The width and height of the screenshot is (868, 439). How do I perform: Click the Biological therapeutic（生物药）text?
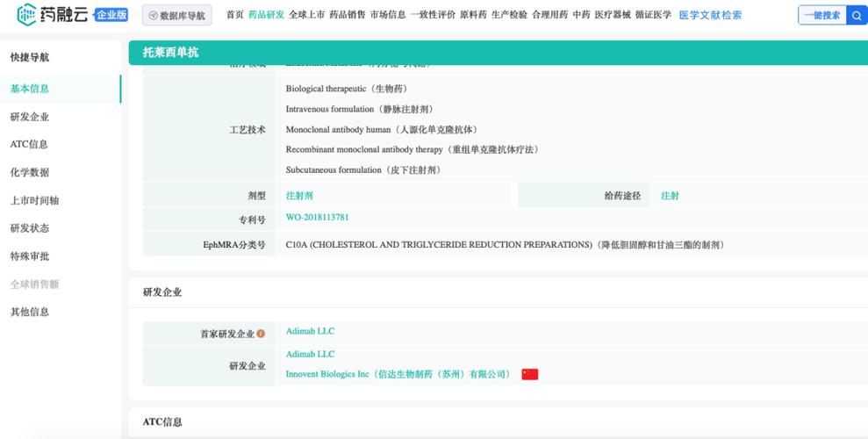click(x=348, y=89)
